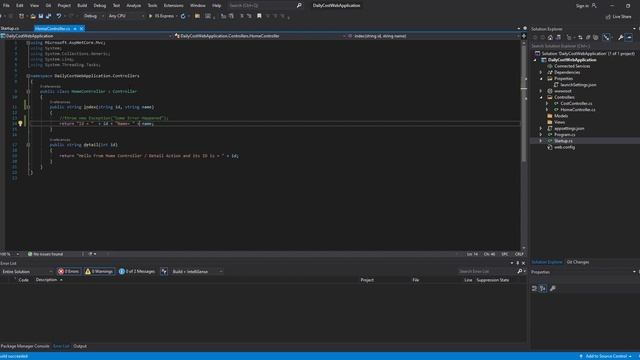The image size is (640, 360).
Task: Click the error list filter icon
Action: pos(164,271)
